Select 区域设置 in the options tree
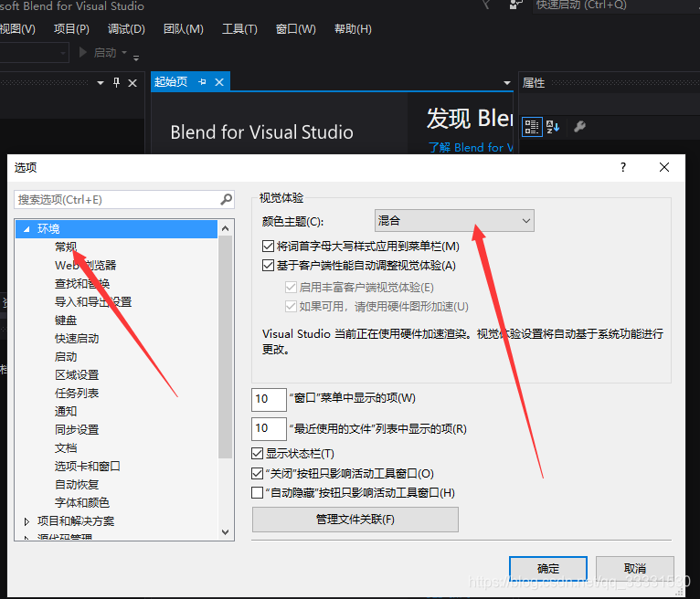The image size is (700, 599). click(77, 375)
